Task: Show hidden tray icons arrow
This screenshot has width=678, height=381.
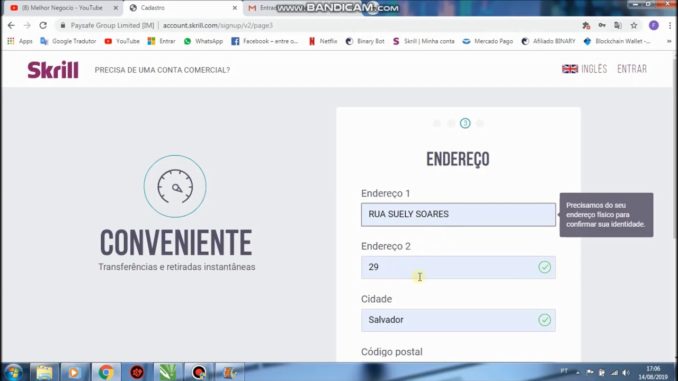Action: (x=578, y=372)
